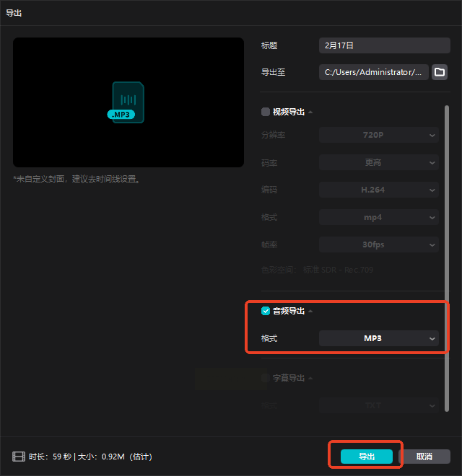This screenshot has width=462, height=476.
Task: Click the film strip duration icon
Action: (19, 457)
